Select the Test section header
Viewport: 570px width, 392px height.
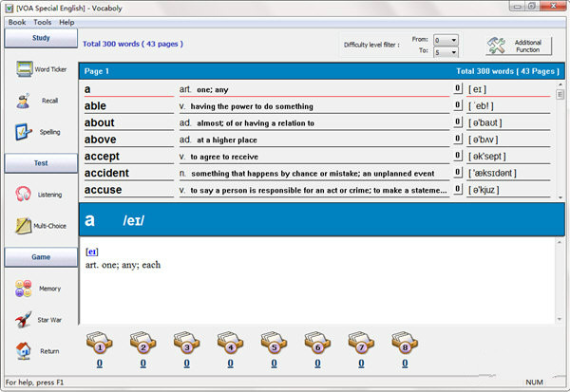[41, 163]
